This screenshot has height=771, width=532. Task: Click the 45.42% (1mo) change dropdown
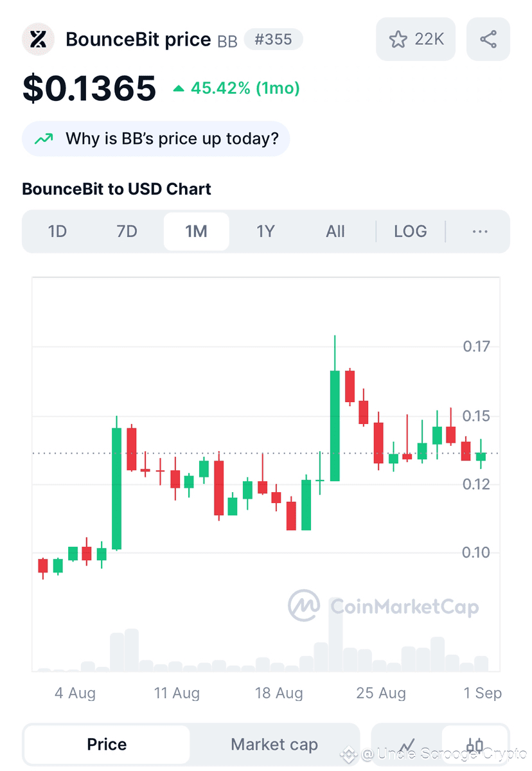pos(236,88)
